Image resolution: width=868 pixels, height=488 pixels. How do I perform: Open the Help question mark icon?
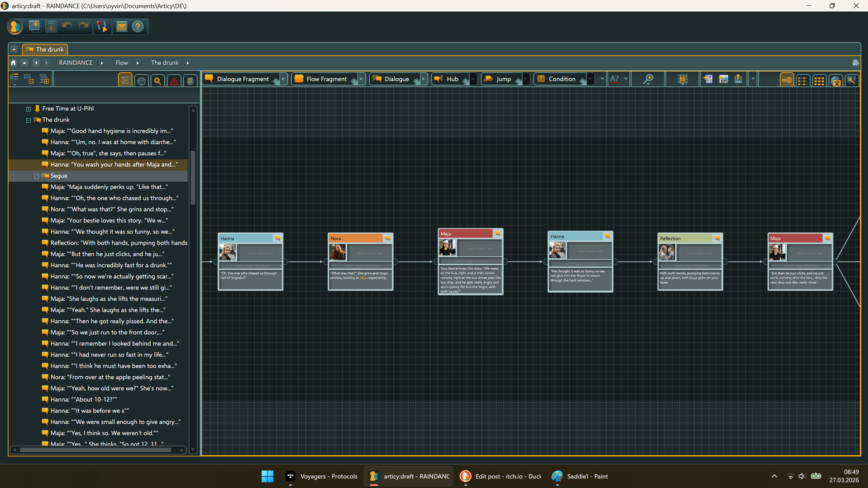coord(138,27)
